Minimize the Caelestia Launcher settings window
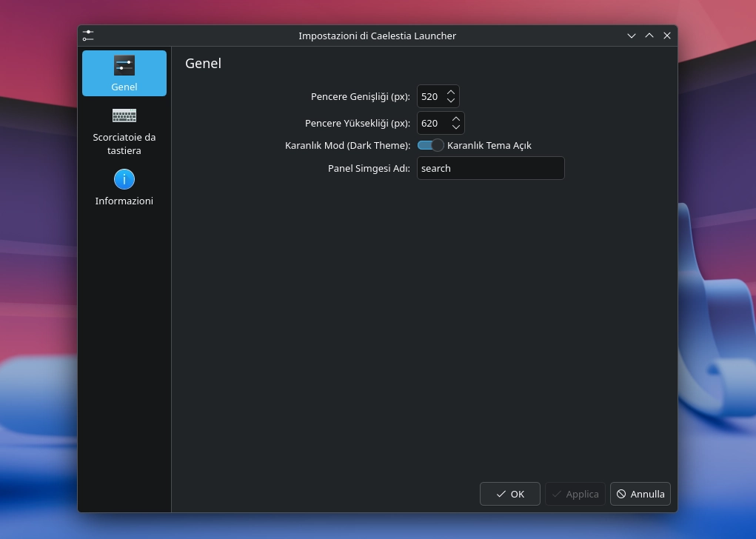Screen dimensions: 756x539 pos(631,36)
